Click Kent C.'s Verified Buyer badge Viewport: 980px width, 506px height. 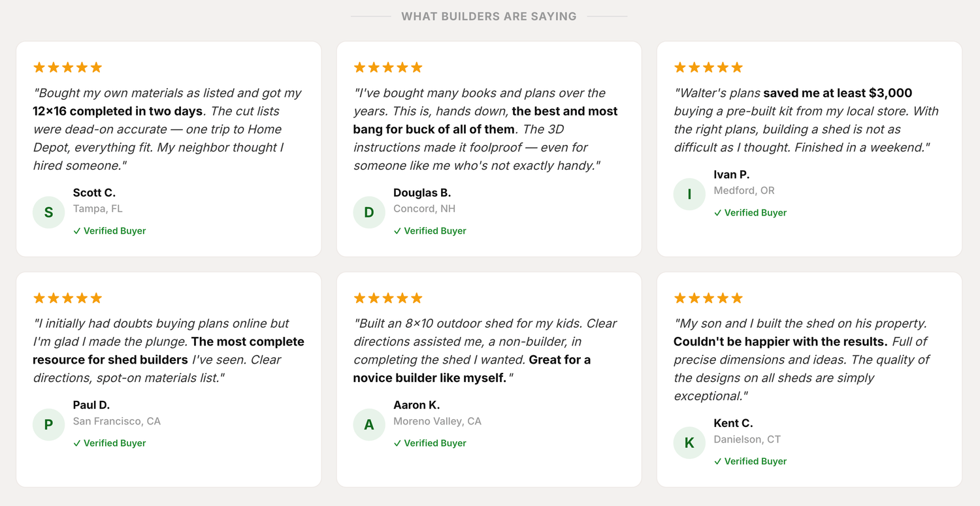750,462
